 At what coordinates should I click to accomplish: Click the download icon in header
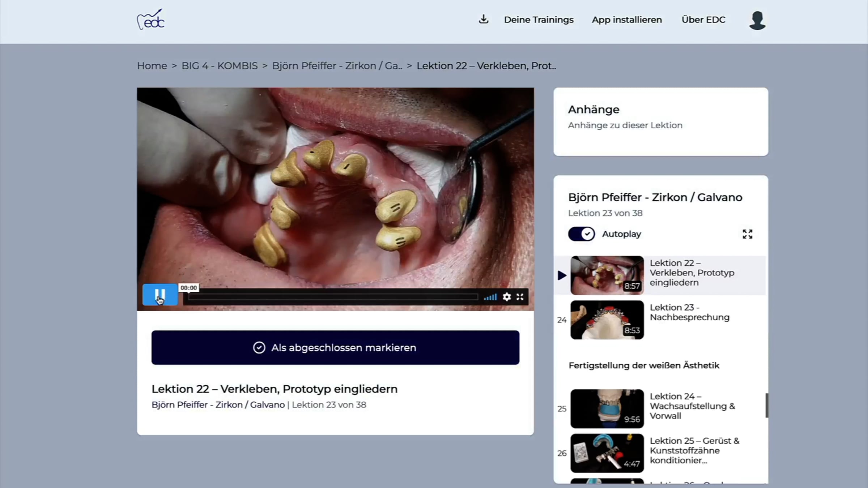484,20
